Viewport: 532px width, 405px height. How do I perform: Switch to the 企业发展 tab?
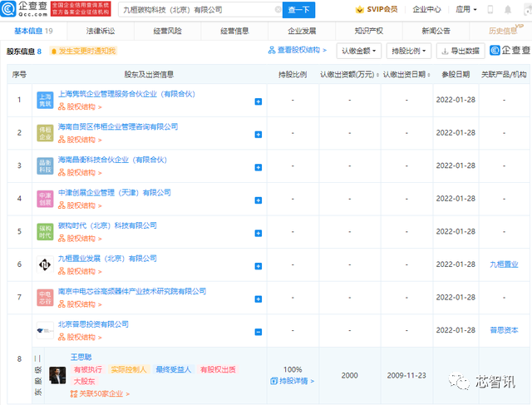(302, 31)
